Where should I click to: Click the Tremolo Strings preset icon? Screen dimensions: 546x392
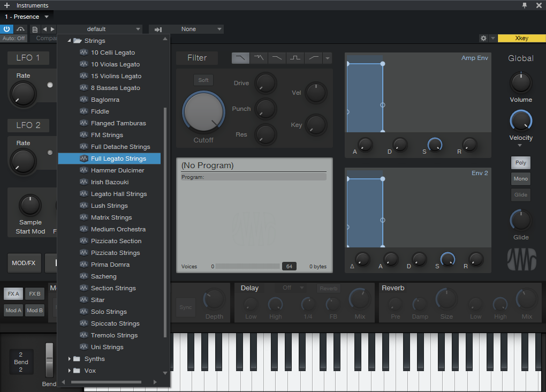pyautogui.click(x=84, y=335)
